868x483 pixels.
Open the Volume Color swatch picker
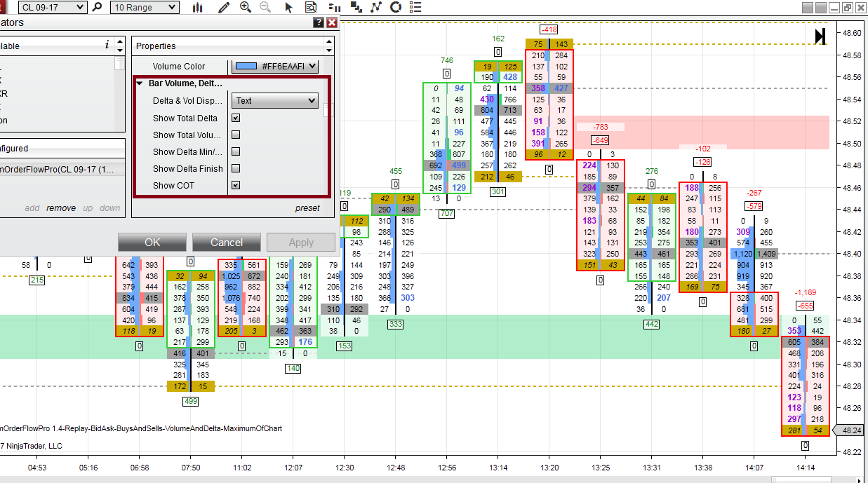[275, 67]
